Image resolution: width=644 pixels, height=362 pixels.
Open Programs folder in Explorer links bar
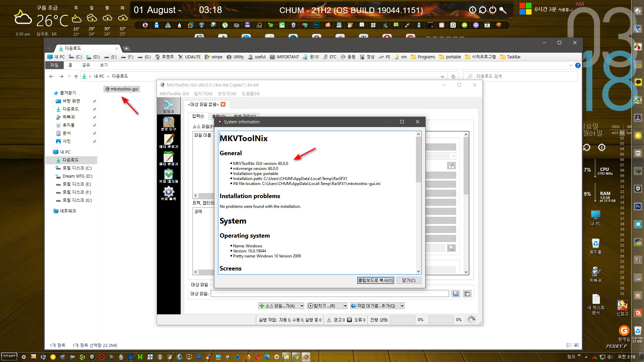point(423,57)
